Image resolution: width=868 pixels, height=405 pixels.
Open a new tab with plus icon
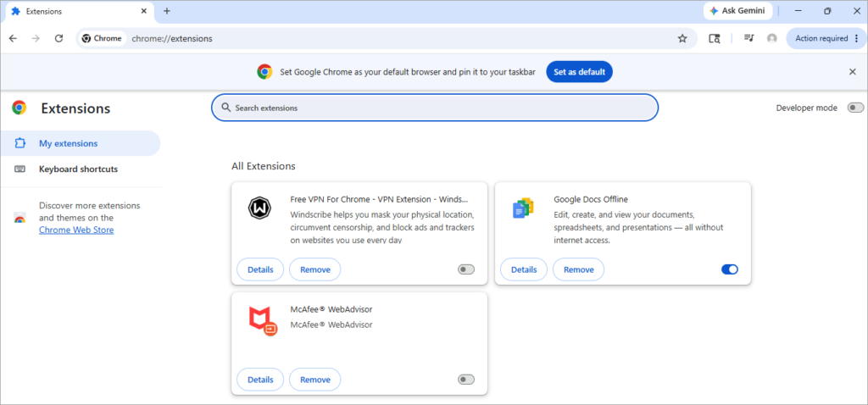tap(167, 11)
